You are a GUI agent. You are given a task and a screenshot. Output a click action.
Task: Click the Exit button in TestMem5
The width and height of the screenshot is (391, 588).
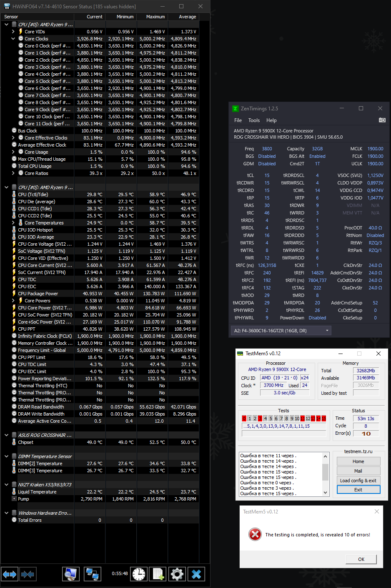tap(358, 490)
